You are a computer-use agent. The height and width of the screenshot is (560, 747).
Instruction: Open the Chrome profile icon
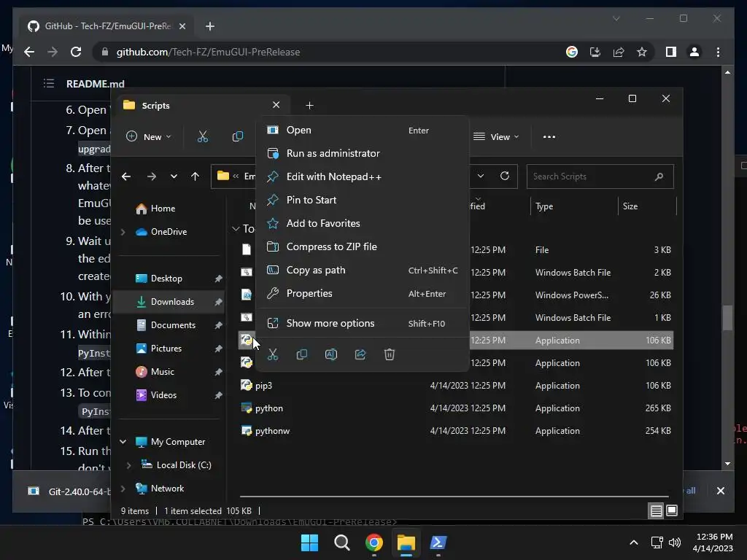694,52
